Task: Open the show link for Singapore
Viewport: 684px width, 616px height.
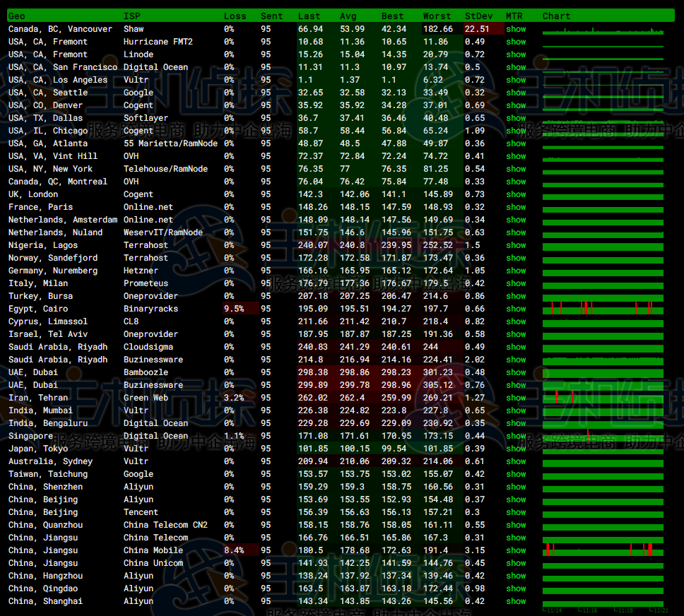Action: 516,436
